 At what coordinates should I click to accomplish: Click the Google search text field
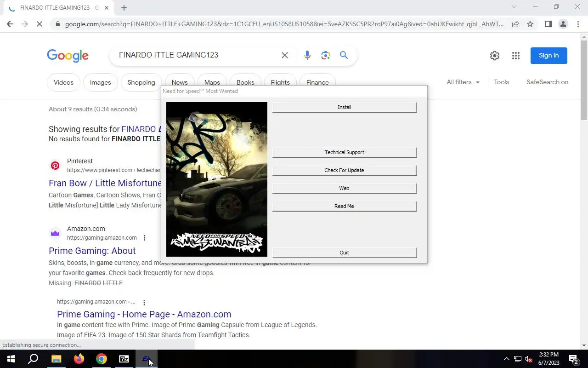coord(197,55)
